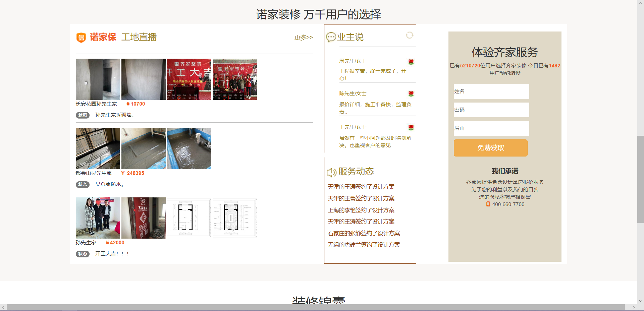This screenshot has height=311, width=644.
Task: Click the phone icon beside 400-660-7700
Action: [x=488, y=204]
